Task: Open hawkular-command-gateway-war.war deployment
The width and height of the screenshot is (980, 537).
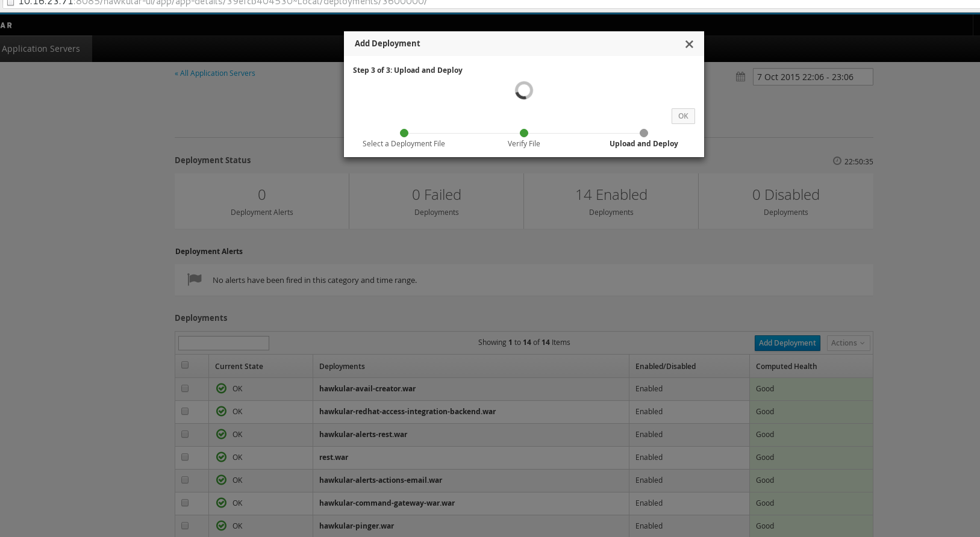Action: (387, 503)
